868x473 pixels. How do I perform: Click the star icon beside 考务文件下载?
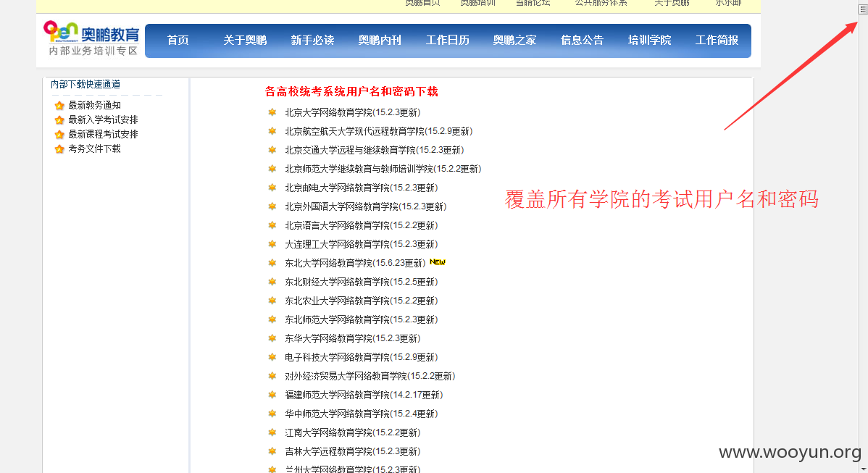coord(59,148)
